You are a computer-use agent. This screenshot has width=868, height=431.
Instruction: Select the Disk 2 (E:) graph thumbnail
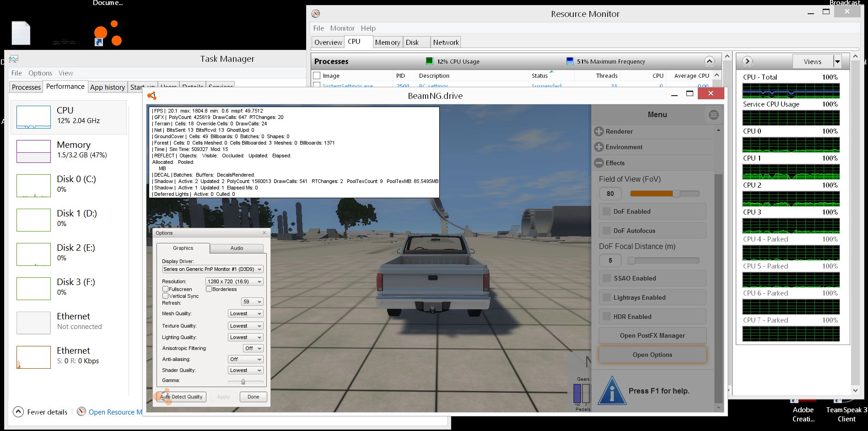click(34, 254)
